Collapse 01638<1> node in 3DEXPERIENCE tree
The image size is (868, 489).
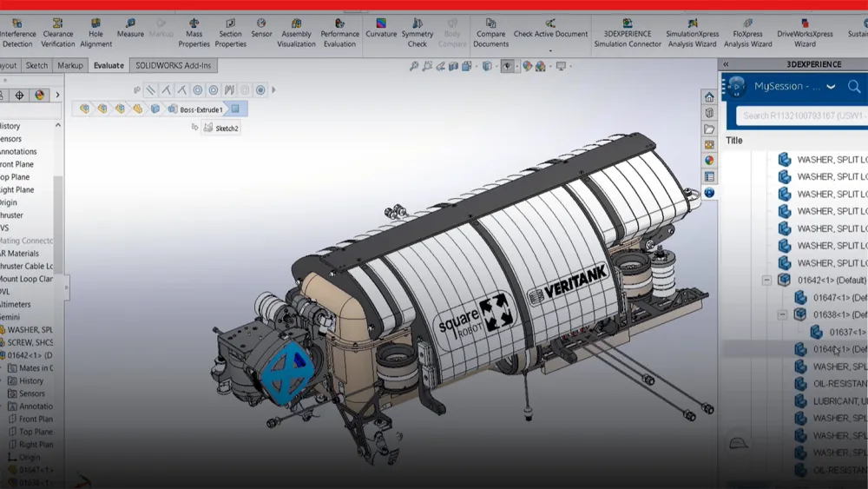coord(782,314)
